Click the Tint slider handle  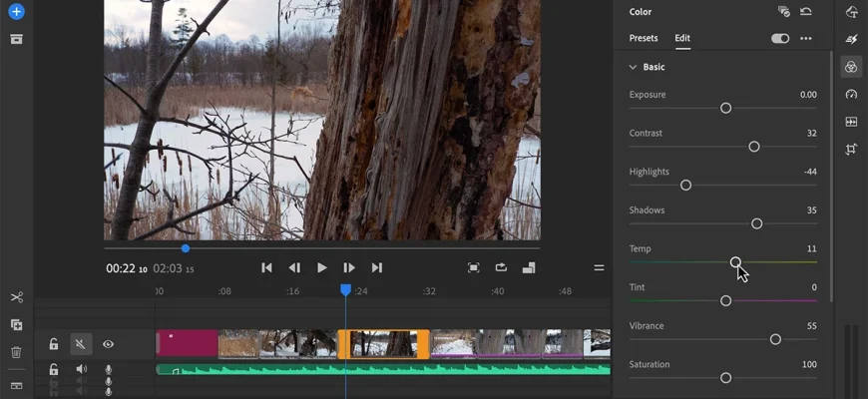725,301
